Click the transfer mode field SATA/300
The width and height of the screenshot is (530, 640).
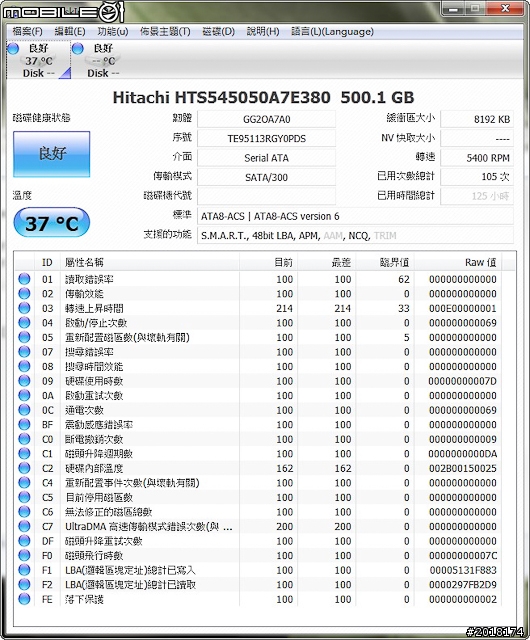click(266, 177)
